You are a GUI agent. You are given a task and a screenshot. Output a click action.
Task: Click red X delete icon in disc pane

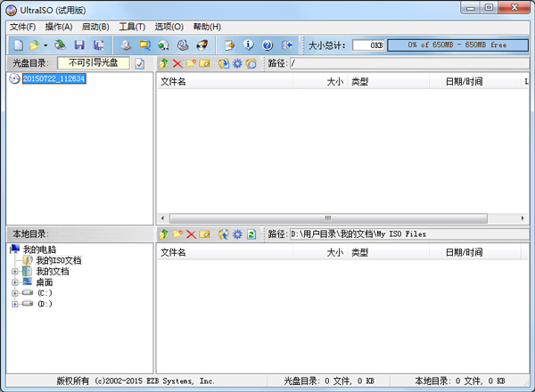pos(177,64)
